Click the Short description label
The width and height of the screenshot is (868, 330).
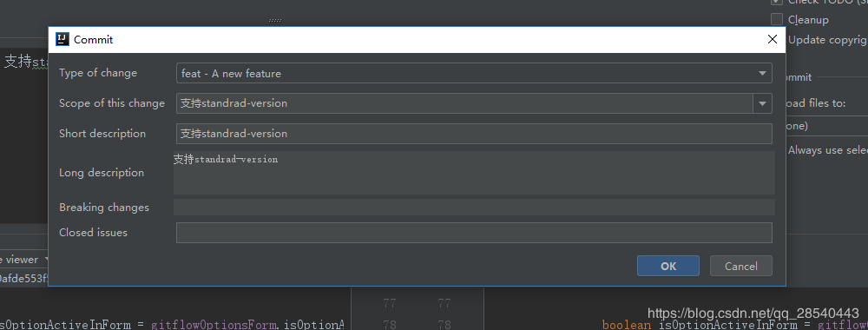102,134
